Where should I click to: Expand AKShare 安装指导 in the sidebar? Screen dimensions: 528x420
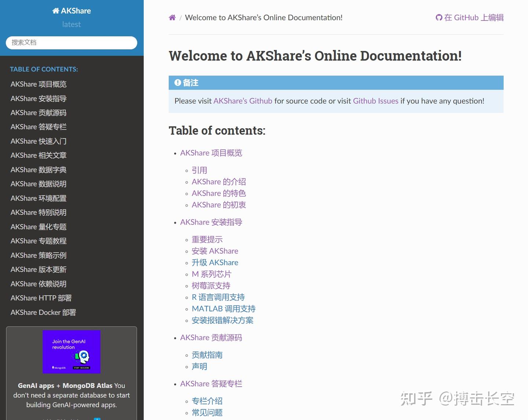pos(38,98)
